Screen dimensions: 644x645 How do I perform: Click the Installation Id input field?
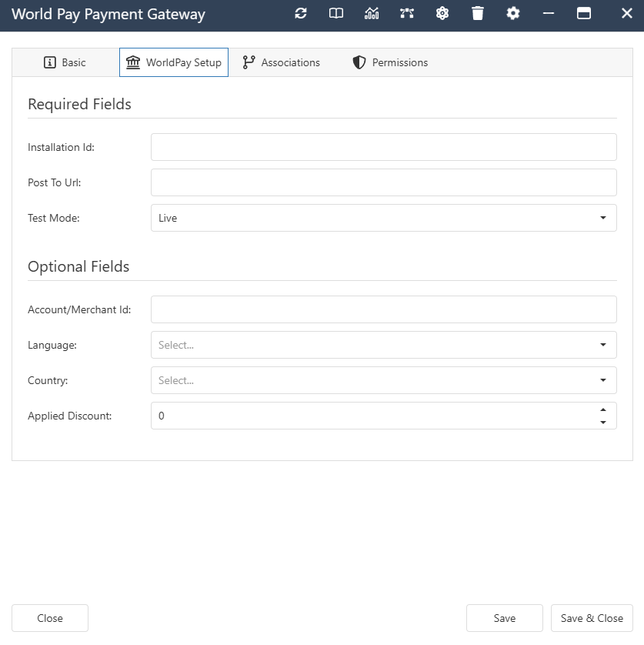point(383,147)
